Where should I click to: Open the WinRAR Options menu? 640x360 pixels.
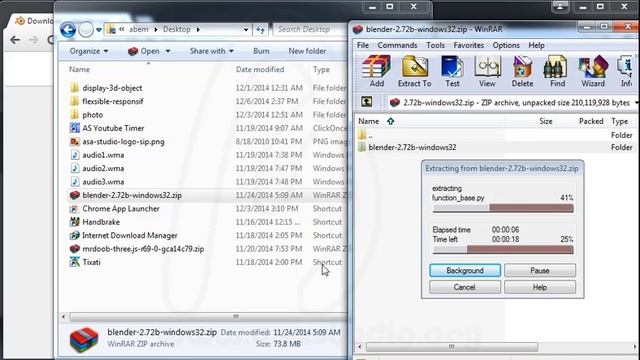click(506, 45)
